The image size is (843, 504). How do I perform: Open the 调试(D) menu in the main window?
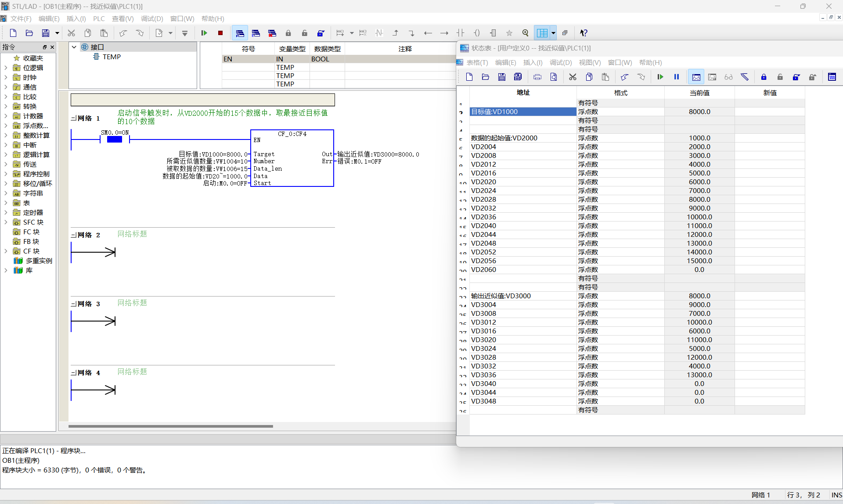tap(152, 18)
